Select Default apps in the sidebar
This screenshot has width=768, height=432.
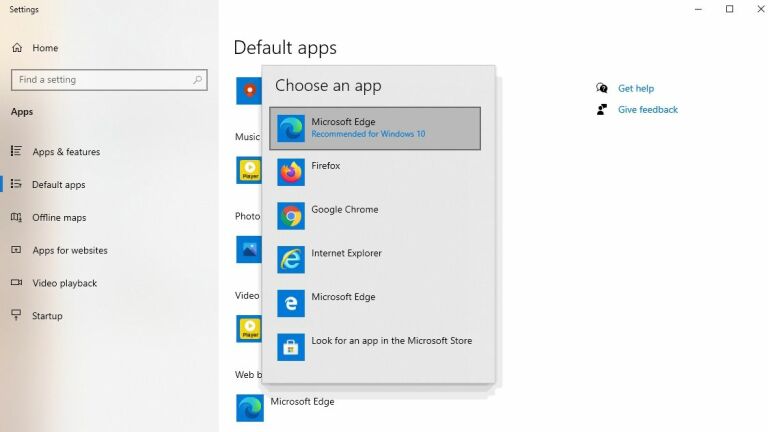pyautogui.click(x=59, y=185)
